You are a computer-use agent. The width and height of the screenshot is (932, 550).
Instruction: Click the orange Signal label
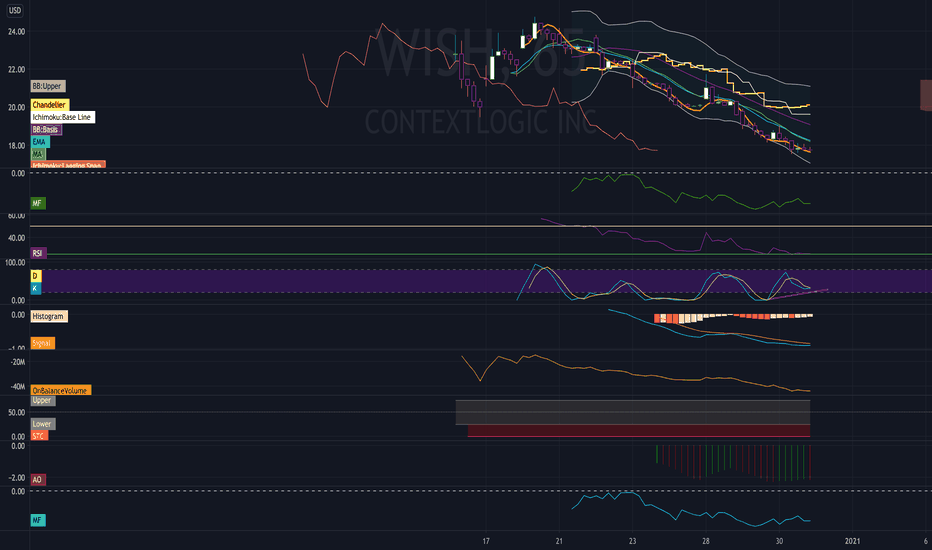pos(42,343)
